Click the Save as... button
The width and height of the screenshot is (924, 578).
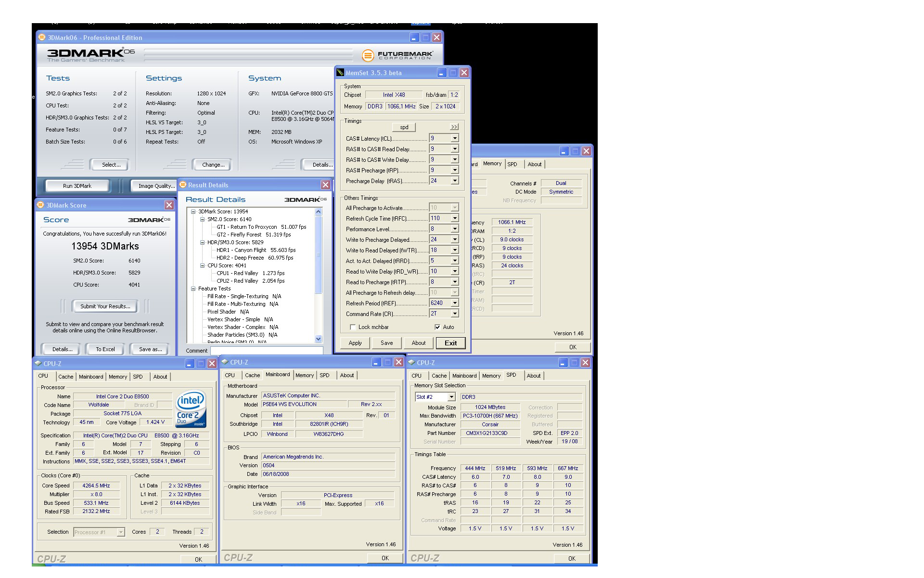(x=151, y=349)
